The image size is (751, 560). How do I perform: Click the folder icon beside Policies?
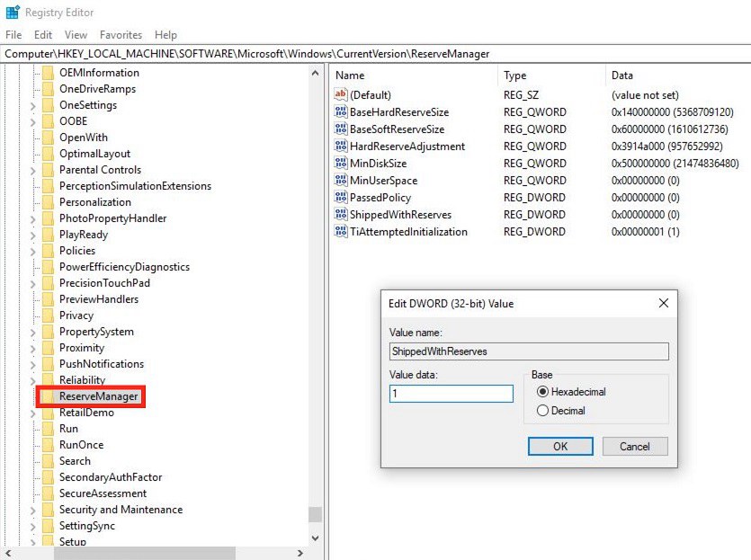[47, 250]
